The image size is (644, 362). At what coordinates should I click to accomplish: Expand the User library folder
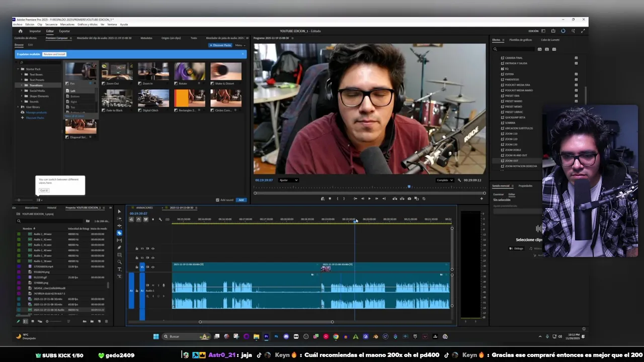click(17, 107)
